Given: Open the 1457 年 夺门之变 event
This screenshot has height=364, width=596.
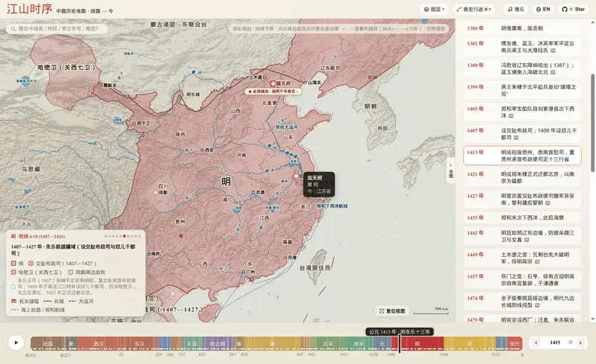Looking at the screenshot, I should (522, 280).
